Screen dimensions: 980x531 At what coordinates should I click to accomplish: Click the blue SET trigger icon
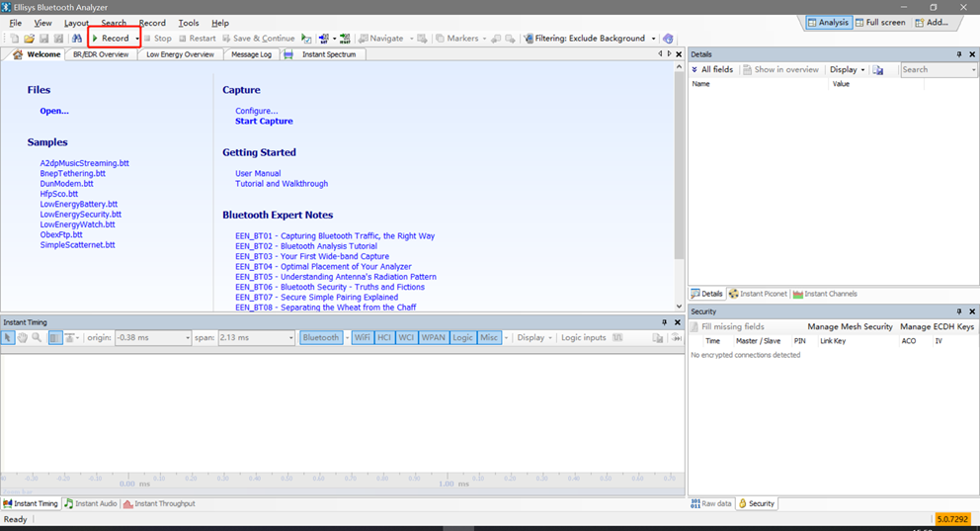323,39
